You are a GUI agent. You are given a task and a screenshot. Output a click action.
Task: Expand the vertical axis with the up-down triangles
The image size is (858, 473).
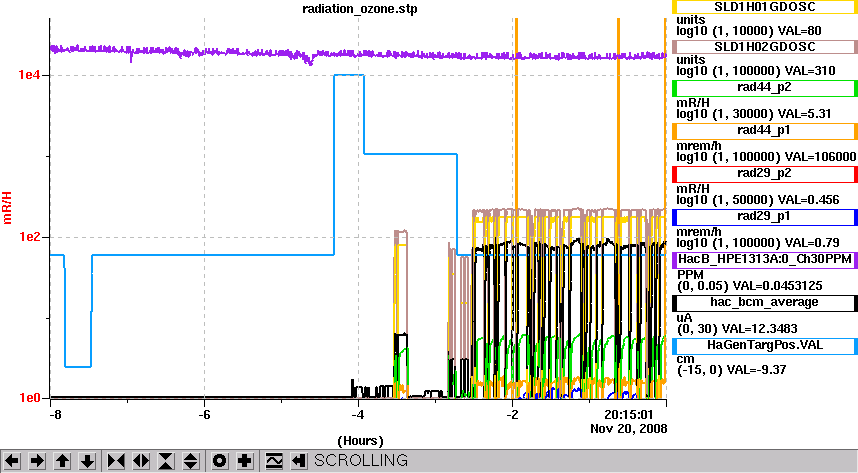coord(190,461)
